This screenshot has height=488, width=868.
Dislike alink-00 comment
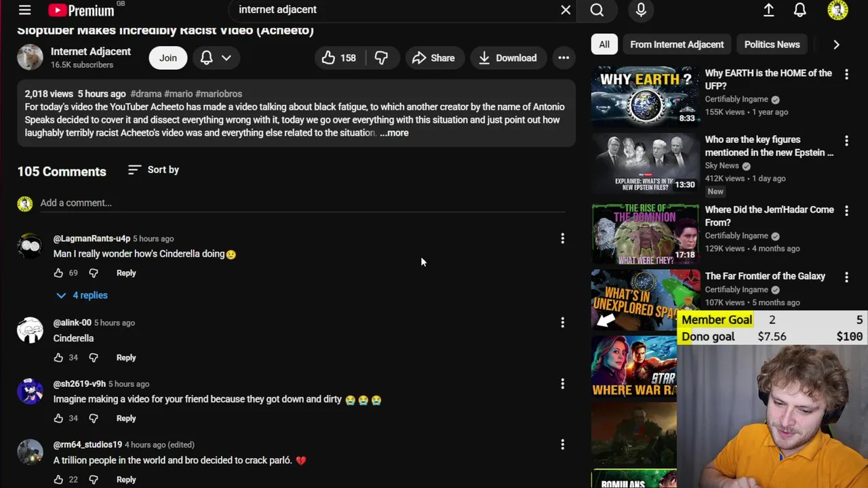pos(94,358)
